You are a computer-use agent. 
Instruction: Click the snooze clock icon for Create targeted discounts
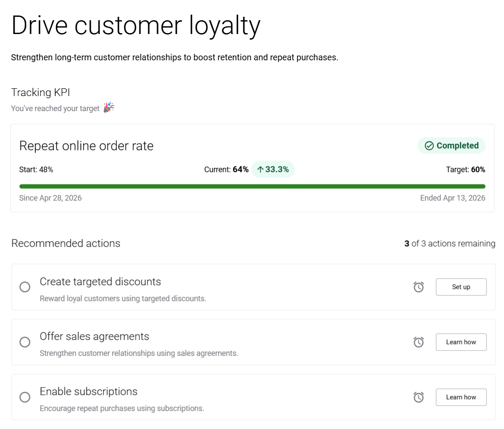point(418,287)
